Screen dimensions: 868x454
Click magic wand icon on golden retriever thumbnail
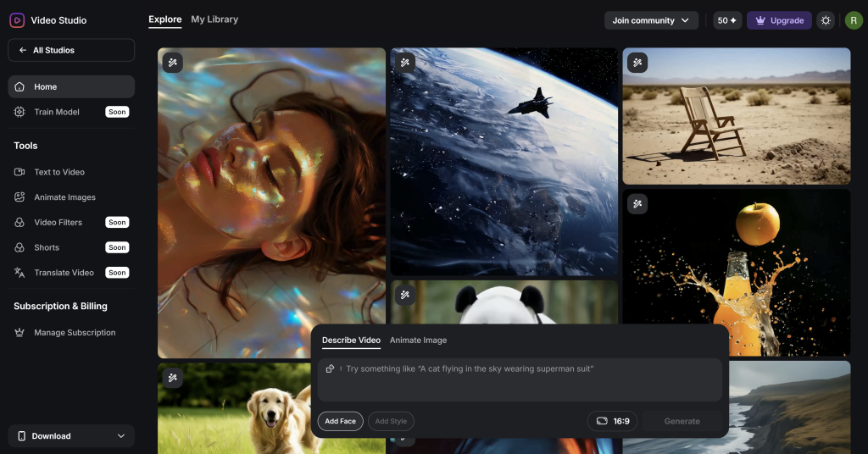[x=172, y=378]
